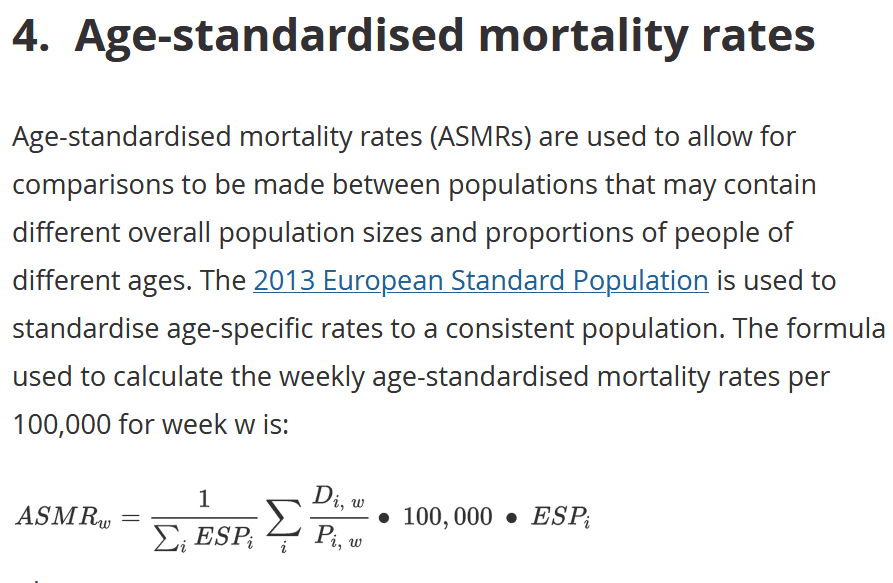The height and width of the screenshot is (583, 893).
Task: Click the word "formula" ending fifth line
Action: point(837,329)
